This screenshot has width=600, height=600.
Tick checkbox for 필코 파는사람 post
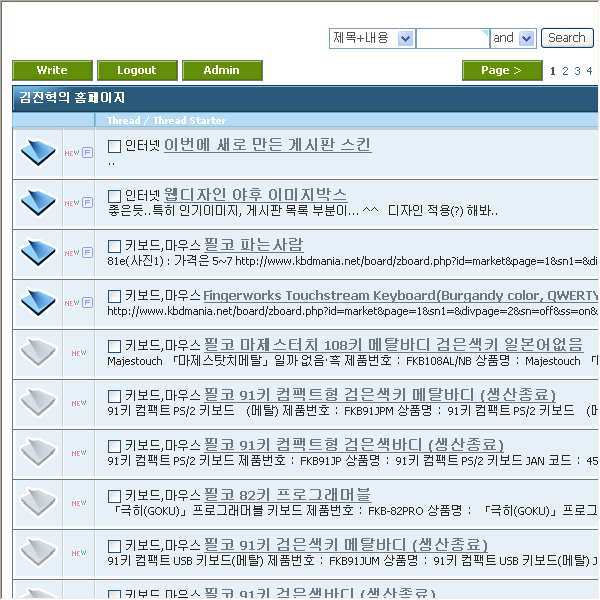[114, 246]
